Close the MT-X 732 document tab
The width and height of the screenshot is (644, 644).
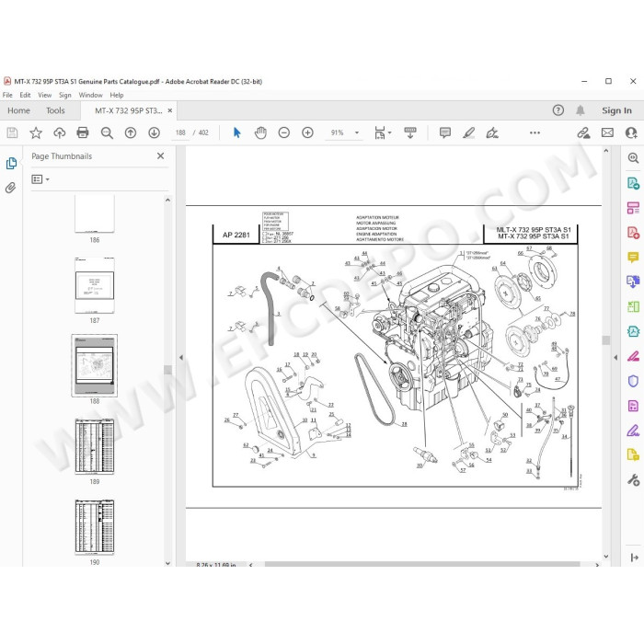170,110
